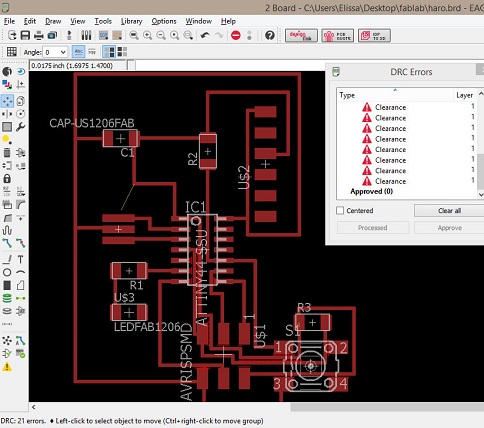Open the Tools menu
This screenshot has height=428, width=484.
coord(103,21)
